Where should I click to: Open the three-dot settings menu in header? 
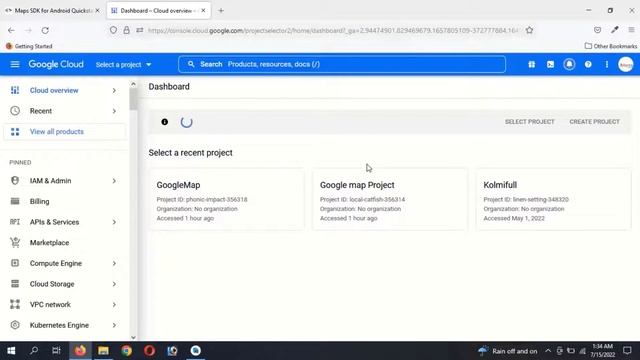click(607, 64)
